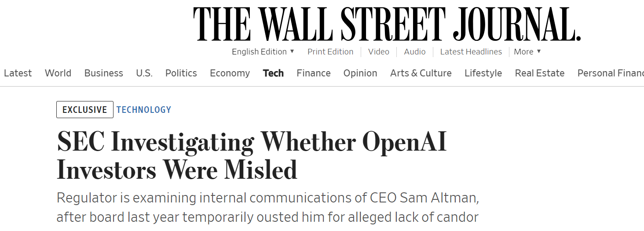
Task: Browse the Arts & Culture section
Action: (421, 73)
